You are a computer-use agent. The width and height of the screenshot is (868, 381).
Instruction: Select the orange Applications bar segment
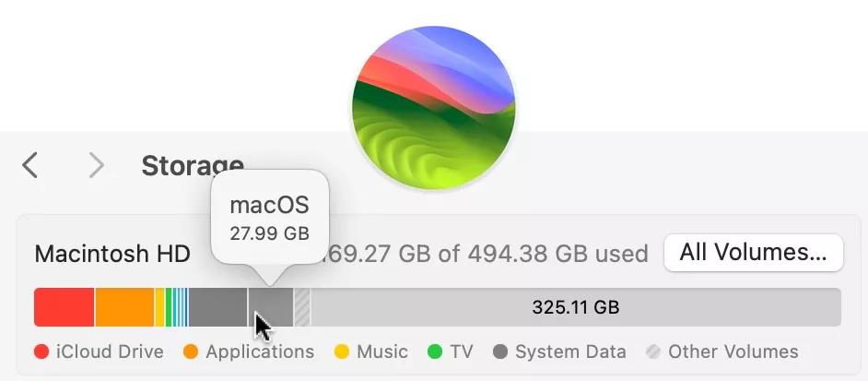pyautogui.click(x=124, y=307)
